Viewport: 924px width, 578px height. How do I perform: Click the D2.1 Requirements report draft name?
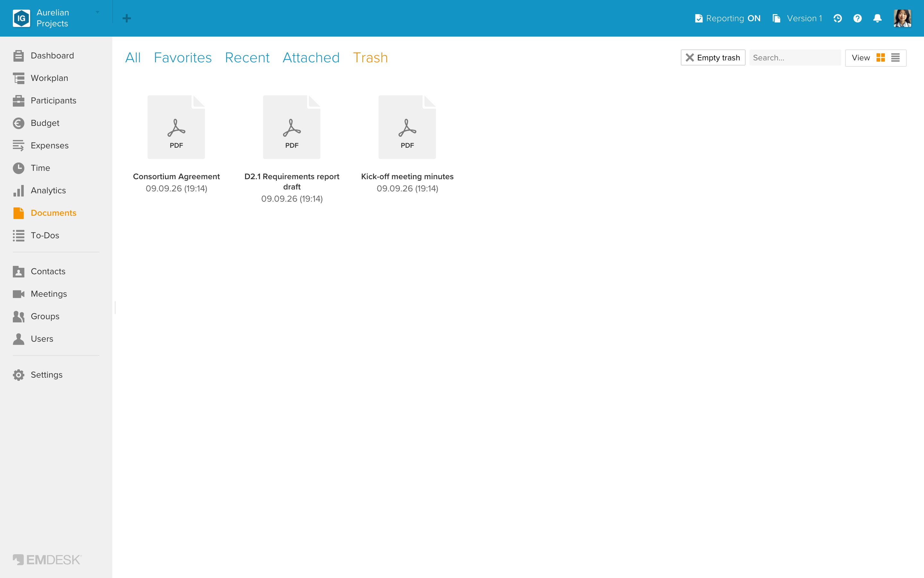tap(292, 181)
